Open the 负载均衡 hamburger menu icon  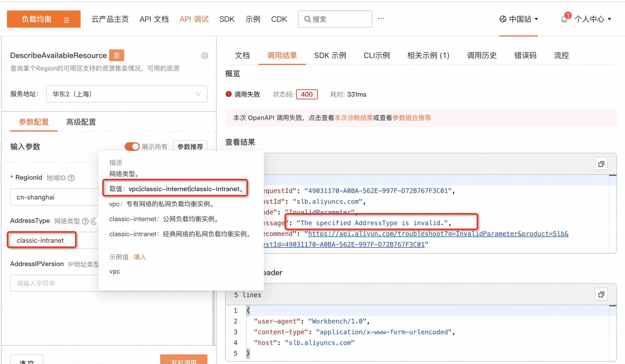coord(66,20)
